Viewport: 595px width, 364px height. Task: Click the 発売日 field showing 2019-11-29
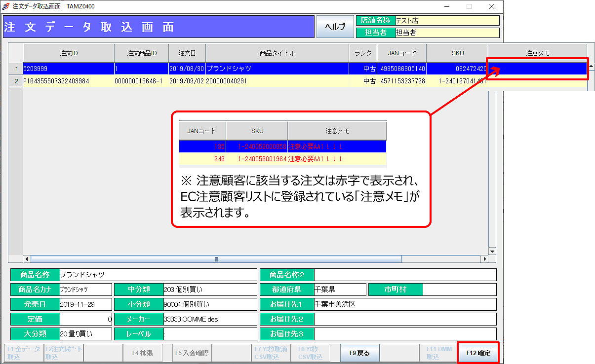click(85, 304)
